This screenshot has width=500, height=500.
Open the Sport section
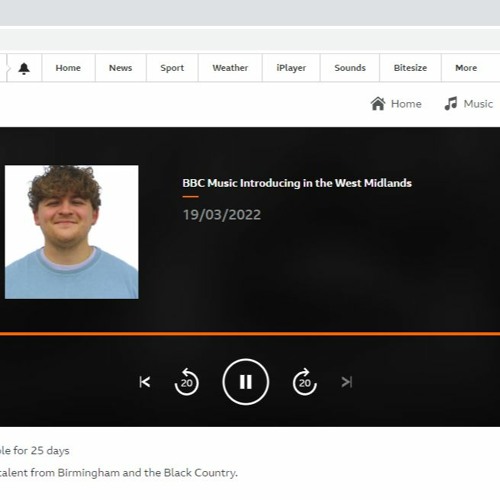(172, 68)
